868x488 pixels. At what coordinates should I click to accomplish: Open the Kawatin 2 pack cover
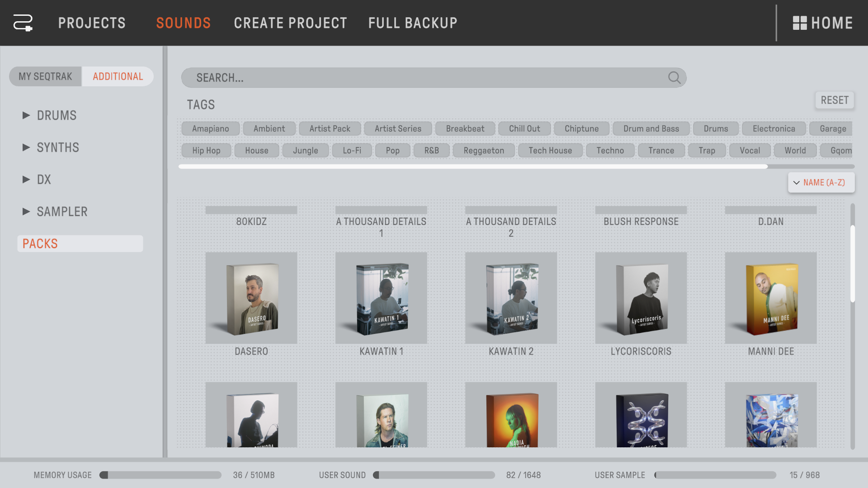click(x=511, y=298)
